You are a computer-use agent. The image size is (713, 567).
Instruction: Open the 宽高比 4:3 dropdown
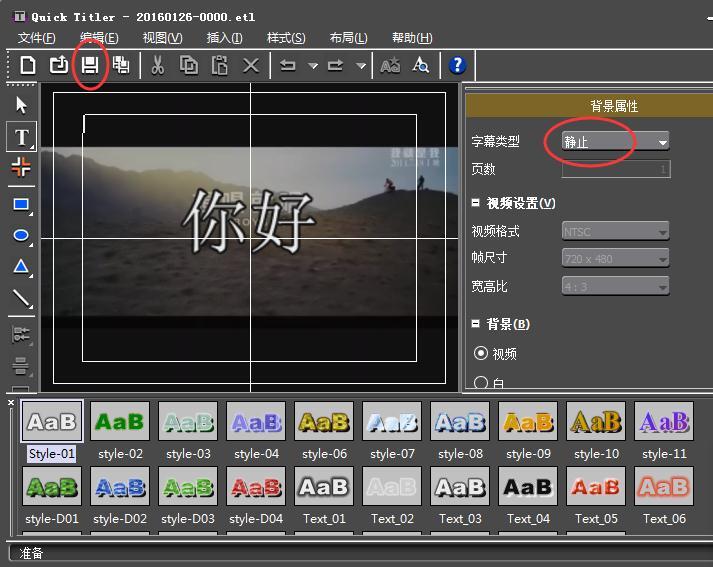[616, 286]
